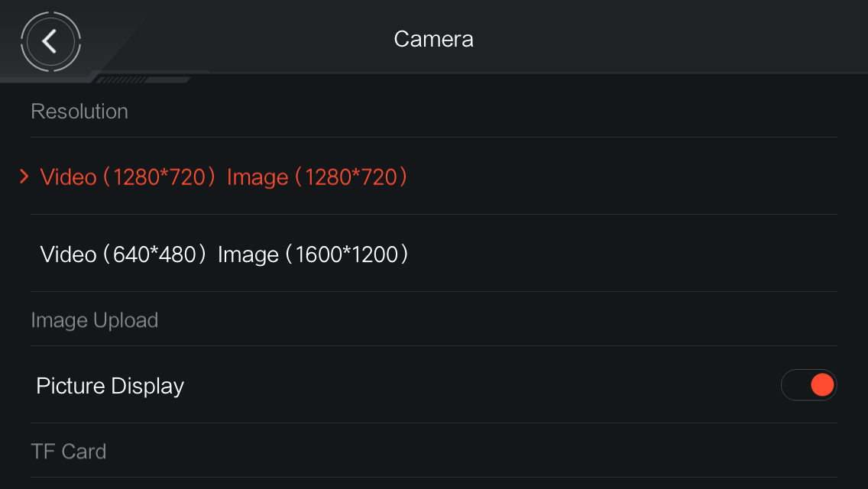Click empty area of the 640*480 row
This screenshot has height=489, width=868.
(620, 254)
